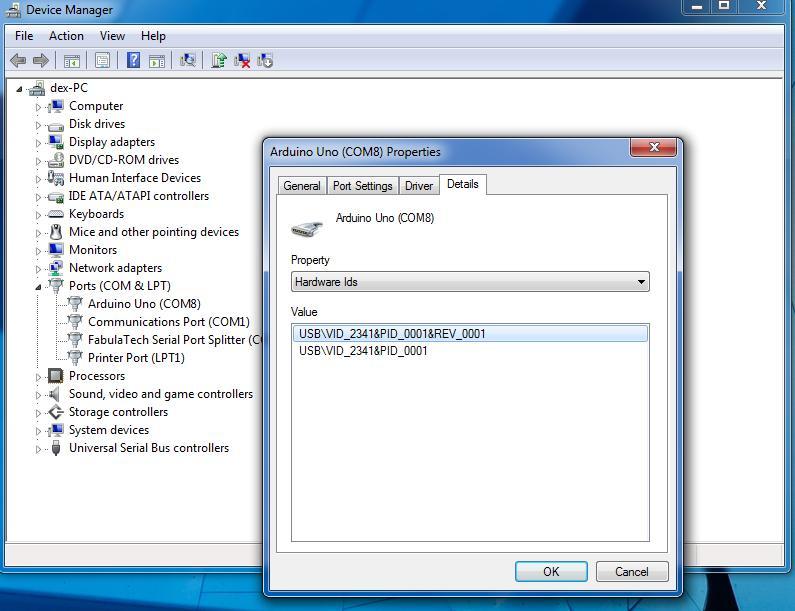795x611 pixels.
Task: Open the View menu
Action: pyautogui.click(x=112, y=36)
